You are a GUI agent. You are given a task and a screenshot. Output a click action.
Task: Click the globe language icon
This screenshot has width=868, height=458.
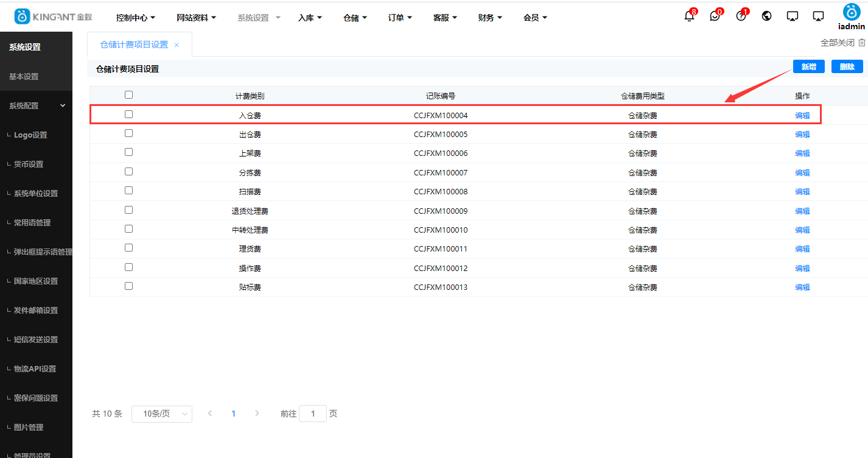tap(766, 16)
